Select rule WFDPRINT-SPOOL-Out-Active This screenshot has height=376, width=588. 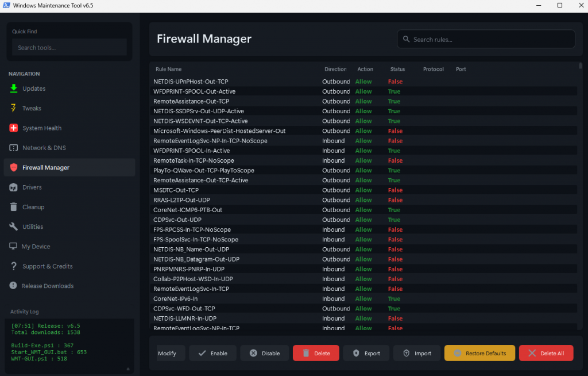[363, 91]
